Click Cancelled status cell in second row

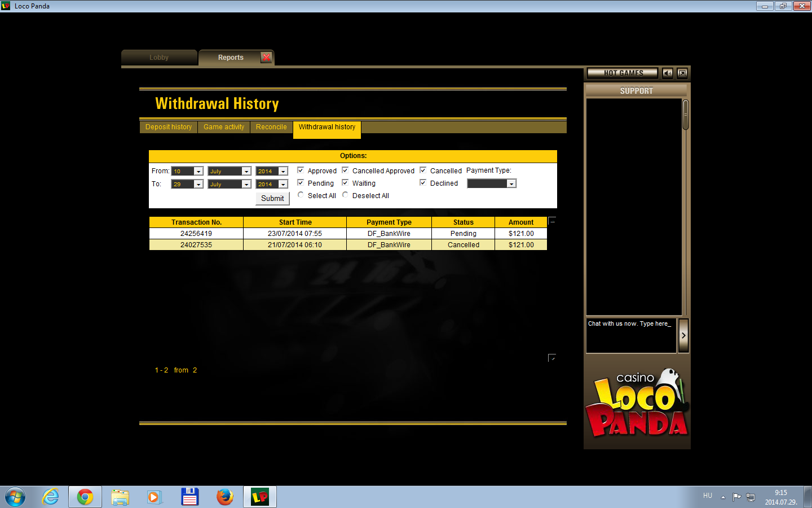pos(463,245)
